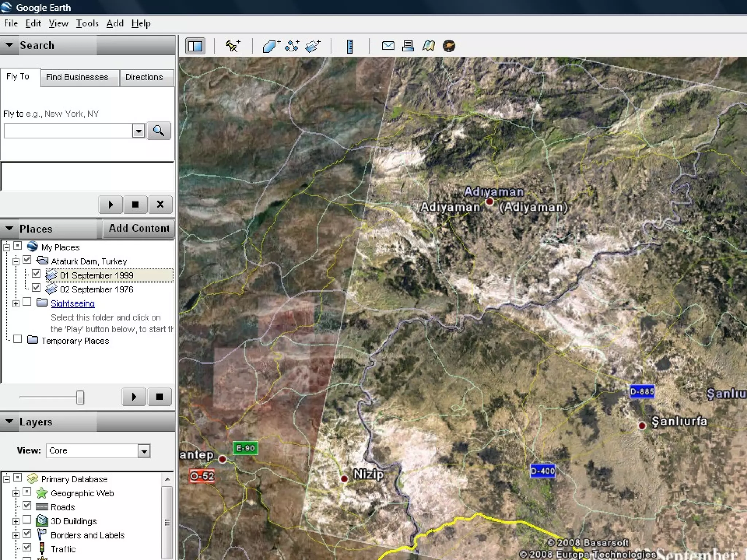Toggle the sidebar visibility button
The width and height of the screenshot is (747, 560).
click(x=195, y=46)
